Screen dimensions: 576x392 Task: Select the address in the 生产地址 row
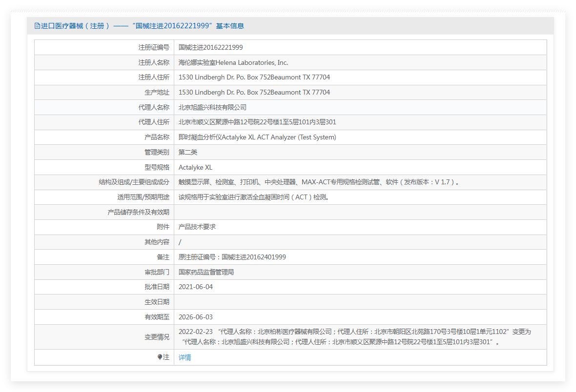point(254,92)
